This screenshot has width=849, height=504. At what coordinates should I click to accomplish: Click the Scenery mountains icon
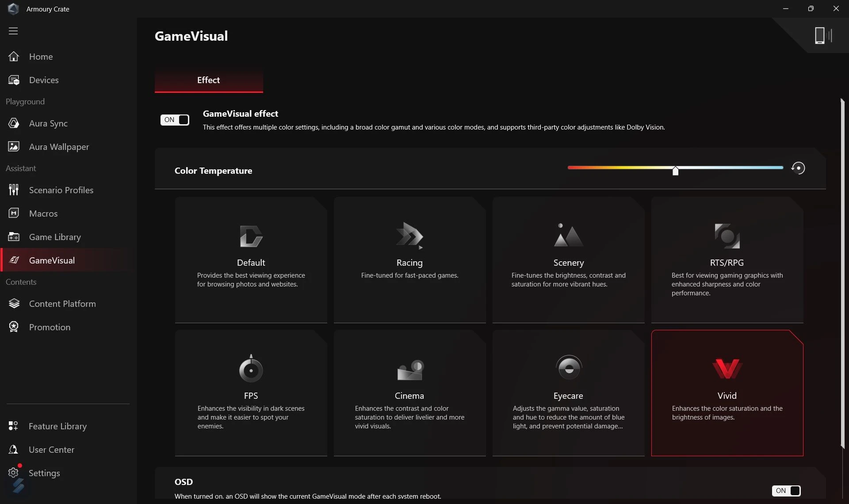pos(568,235)
